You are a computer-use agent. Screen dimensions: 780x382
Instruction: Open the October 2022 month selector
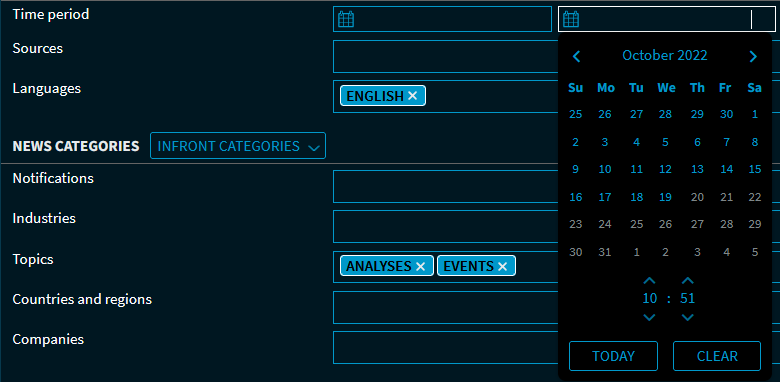(x=665, y=55)
